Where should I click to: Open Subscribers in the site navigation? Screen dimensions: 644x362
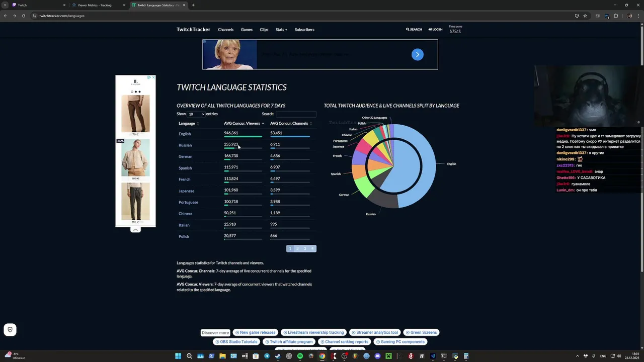[x=304, y=30]
